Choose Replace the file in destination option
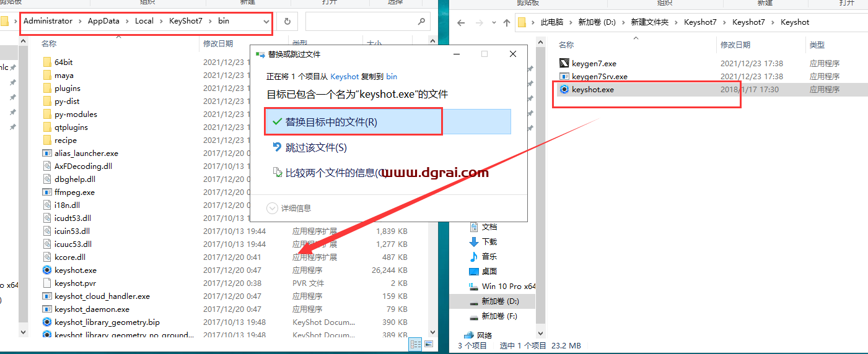The width and height of the screenshot is (868, 354). pyautogui.click(x=387, y=122)
